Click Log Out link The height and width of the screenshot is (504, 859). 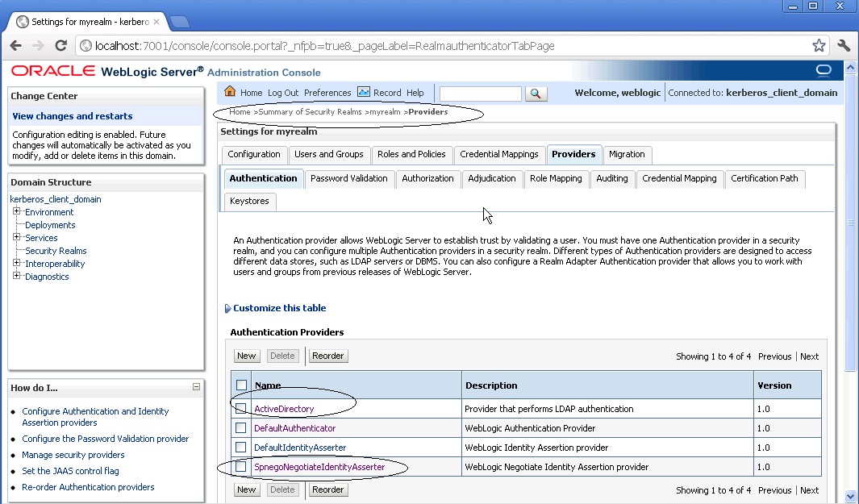[283, 93]
